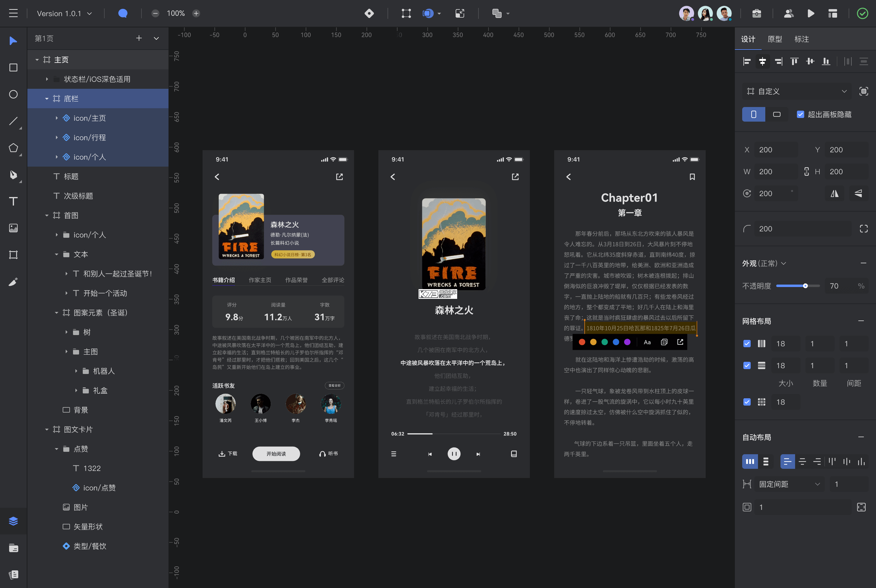
Task: Collapse the 主页 artboard layer
Action: 37,60
